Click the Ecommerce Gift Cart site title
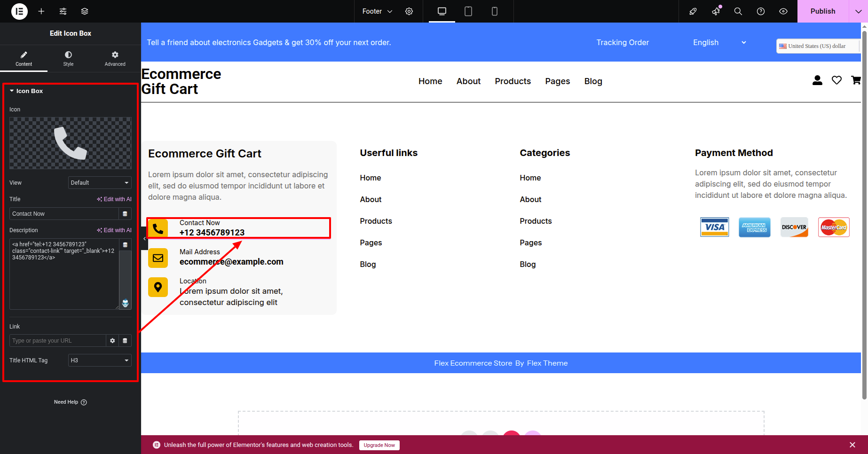868x454 pixels. (181, 81)
